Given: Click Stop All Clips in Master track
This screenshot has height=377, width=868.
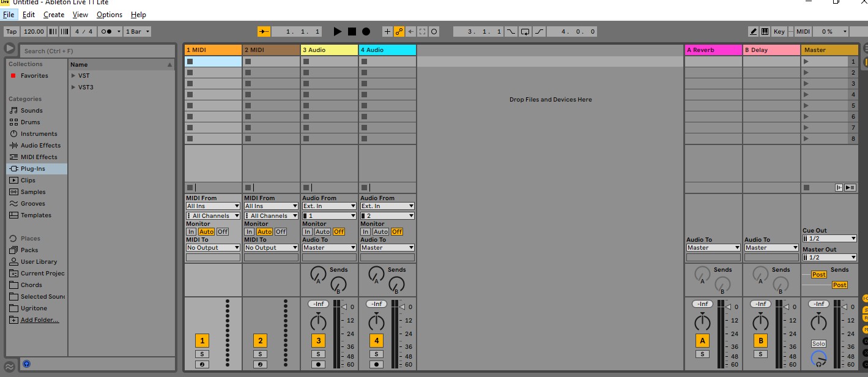Looking at the screenshot, I should pyautogui.click(x=806, y=188).
